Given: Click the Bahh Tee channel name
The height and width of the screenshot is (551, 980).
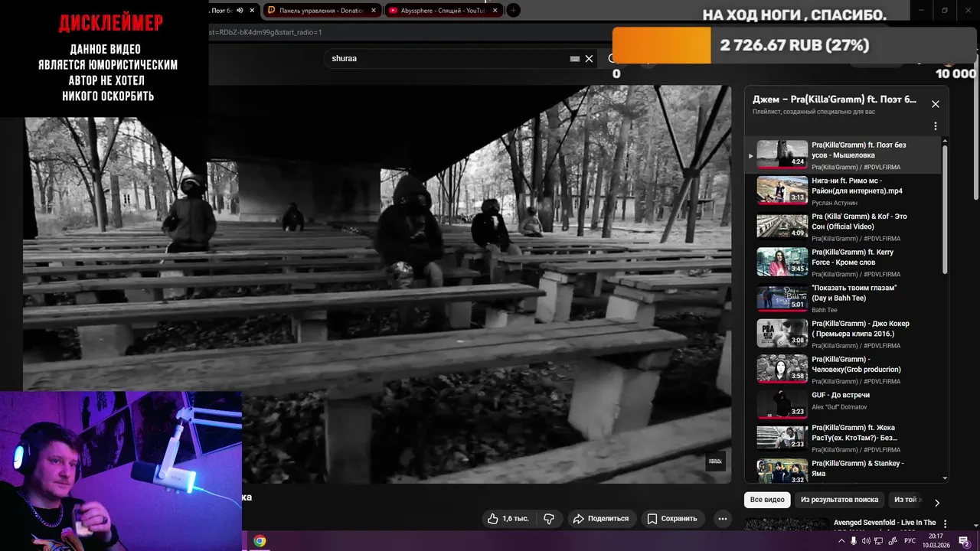Looking at the screenshot, I should pos(825,310).
